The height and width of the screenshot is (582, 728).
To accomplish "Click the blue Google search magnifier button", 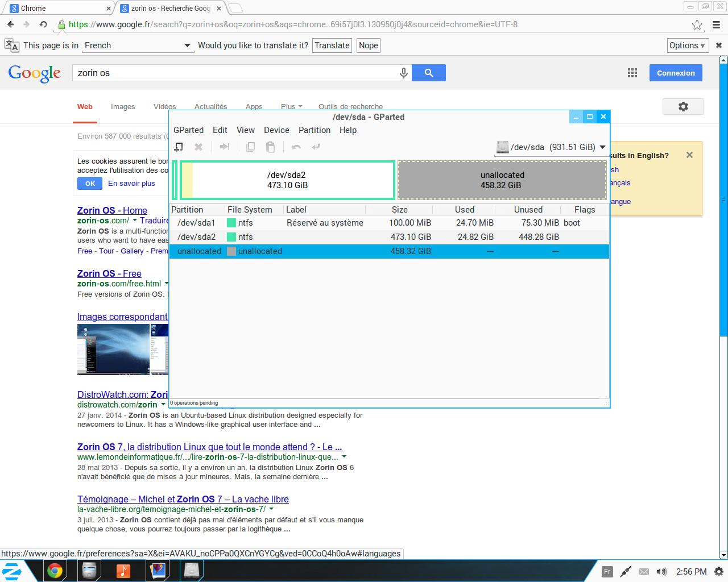I will pyautogui.click(x=429, y=73).
